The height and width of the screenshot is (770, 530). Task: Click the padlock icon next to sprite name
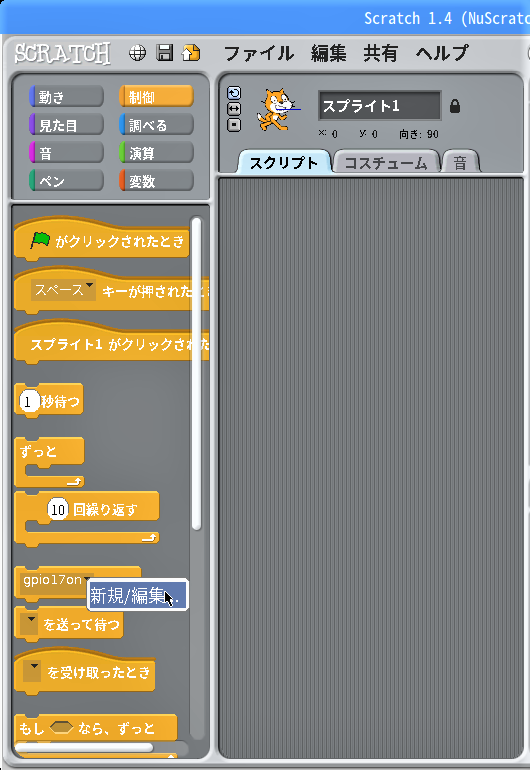pos(455,106)
